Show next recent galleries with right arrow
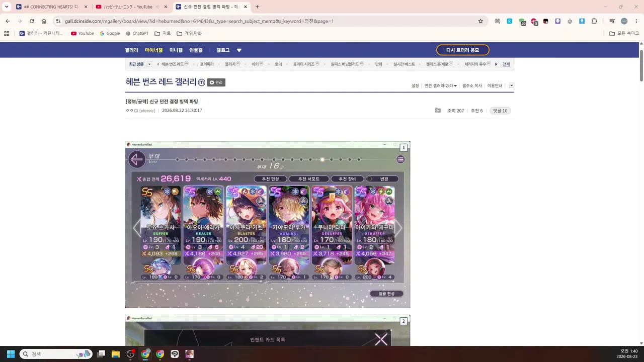 point(496,64)
